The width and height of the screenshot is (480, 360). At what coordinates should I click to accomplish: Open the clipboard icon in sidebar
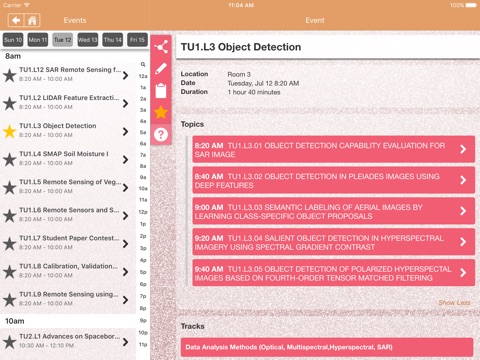161,91
